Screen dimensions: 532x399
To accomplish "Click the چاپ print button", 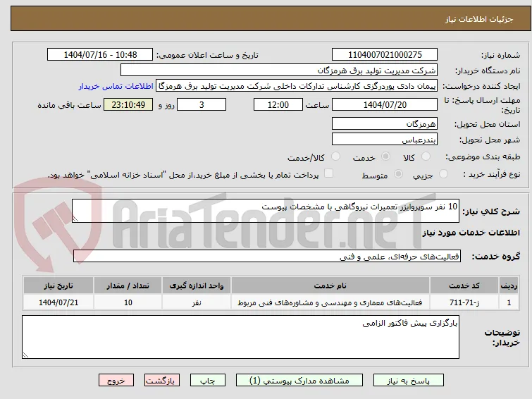I will click(x=208, y=381).
